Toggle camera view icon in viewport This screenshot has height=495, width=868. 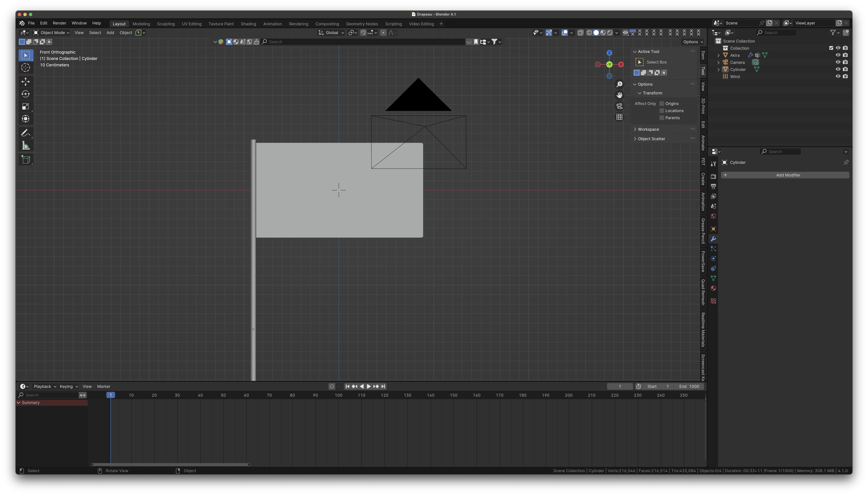[620, 106]
